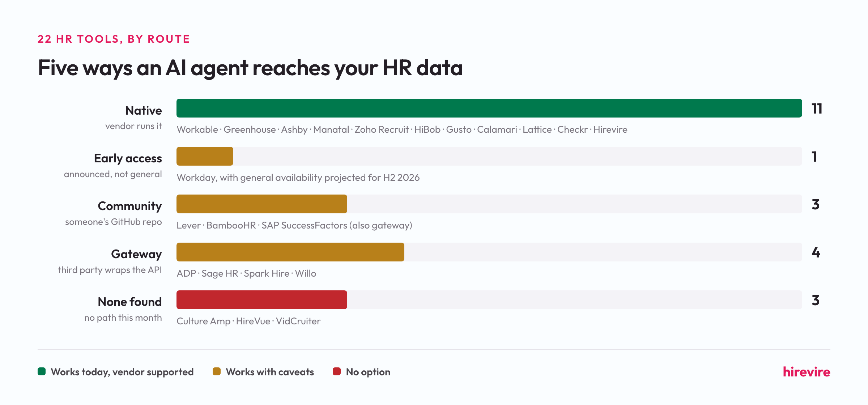The image size is (868, 405).
Task: Click the amber 'Works with caveats' legend swatch
Action: [217, 371]
